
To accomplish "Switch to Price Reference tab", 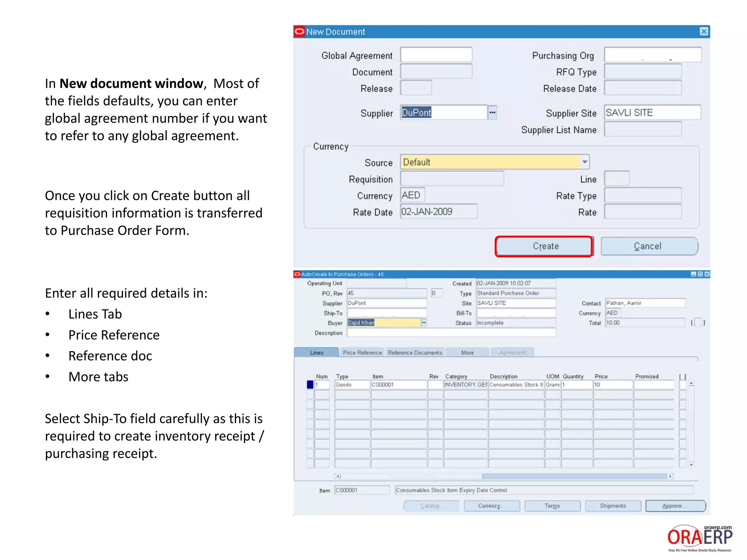I will pyautogui.click(x=362, y=353).
